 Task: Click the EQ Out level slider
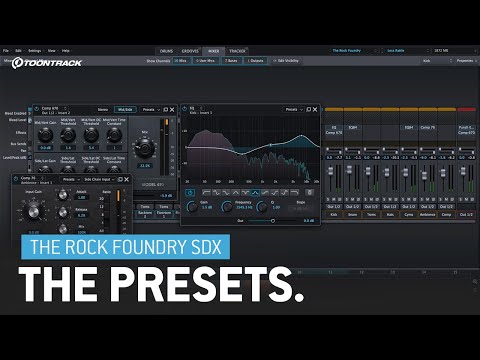[273, 221]
